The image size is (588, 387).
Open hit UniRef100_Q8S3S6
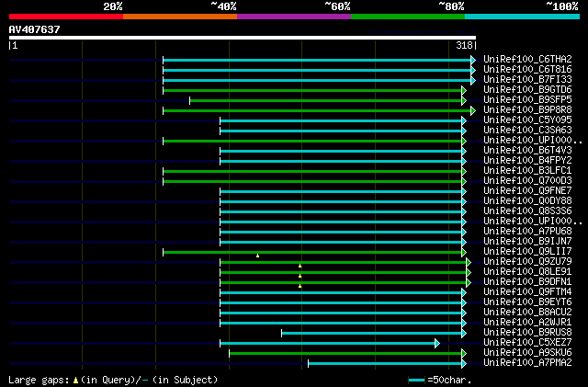tap(527, 211)
